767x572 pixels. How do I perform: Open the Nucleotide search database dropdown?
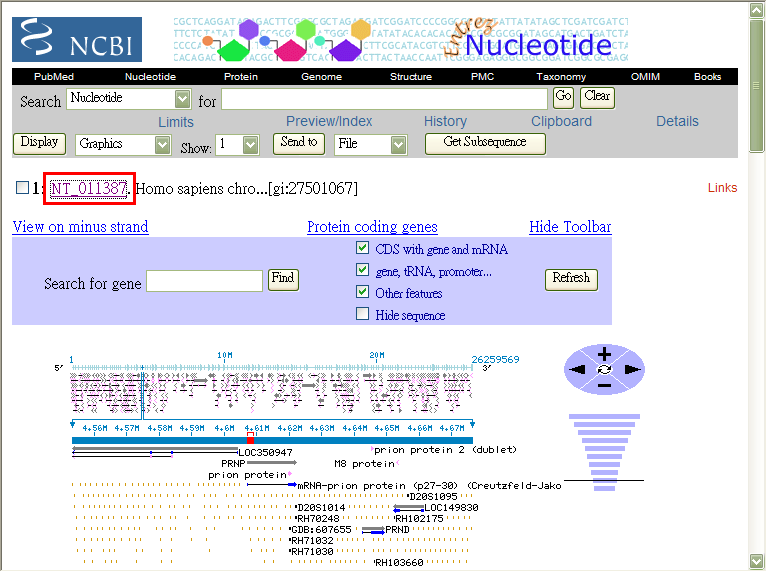tap(182, 98)
